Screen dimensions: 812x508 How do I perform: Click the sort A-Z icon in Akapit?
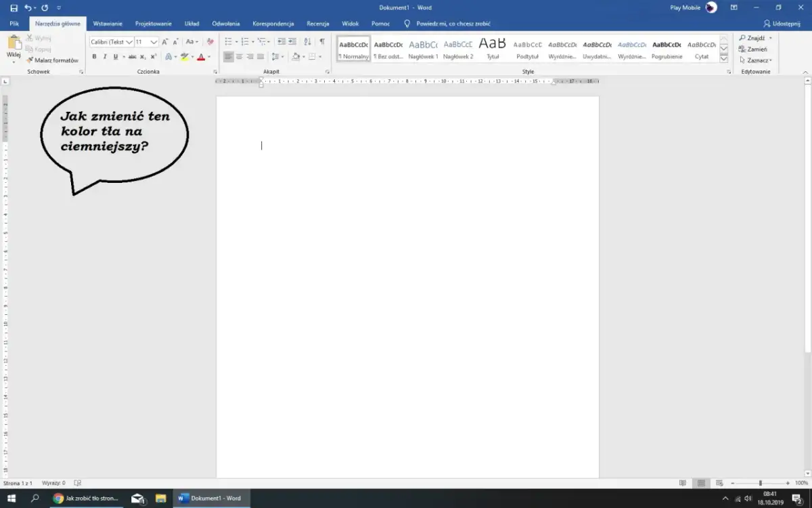307,42
